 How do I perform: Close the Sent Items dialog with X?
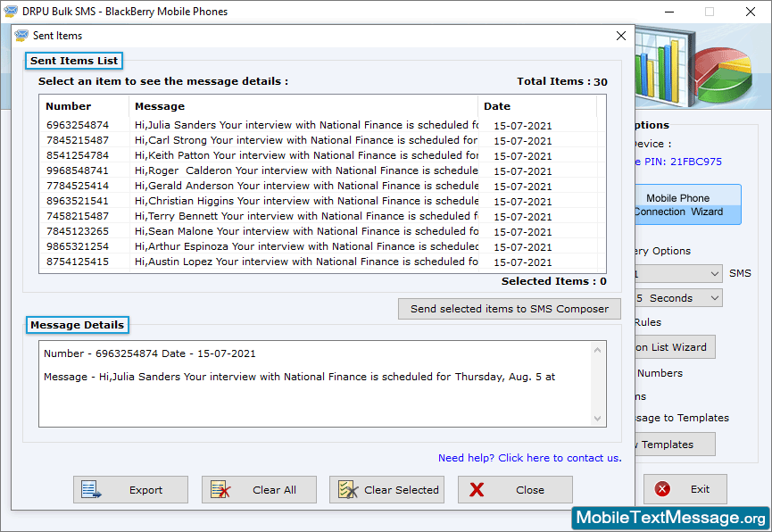pos(621,36)
